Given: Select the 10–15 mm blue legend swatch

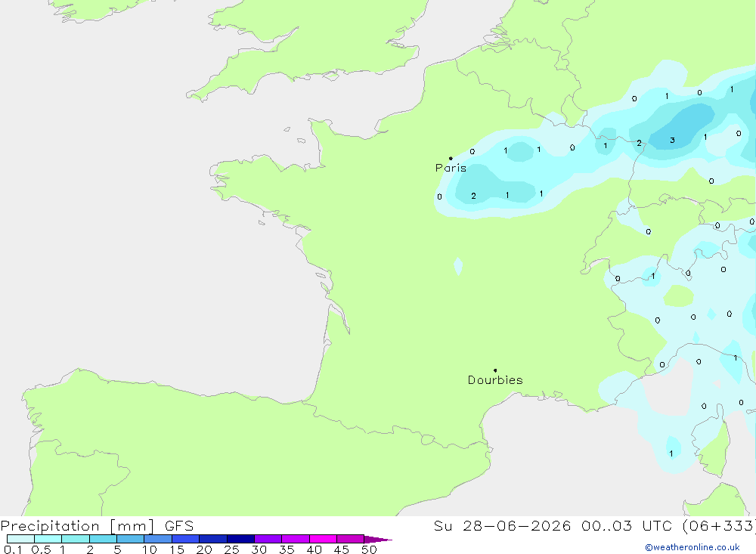Looking at the screenshot, I should click(x=158, y=539).
